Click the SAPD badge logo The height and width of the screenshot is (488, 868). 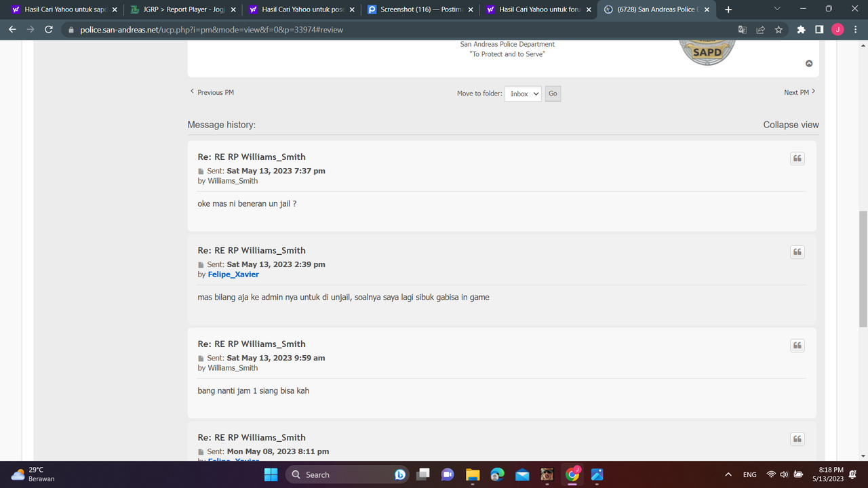pos(707,52)
